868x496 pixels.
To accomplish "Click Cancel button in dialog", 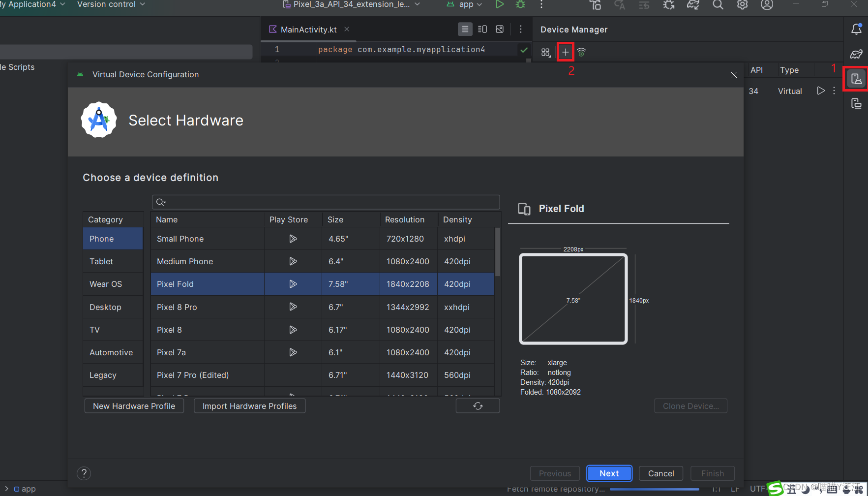I will [661, 473].
